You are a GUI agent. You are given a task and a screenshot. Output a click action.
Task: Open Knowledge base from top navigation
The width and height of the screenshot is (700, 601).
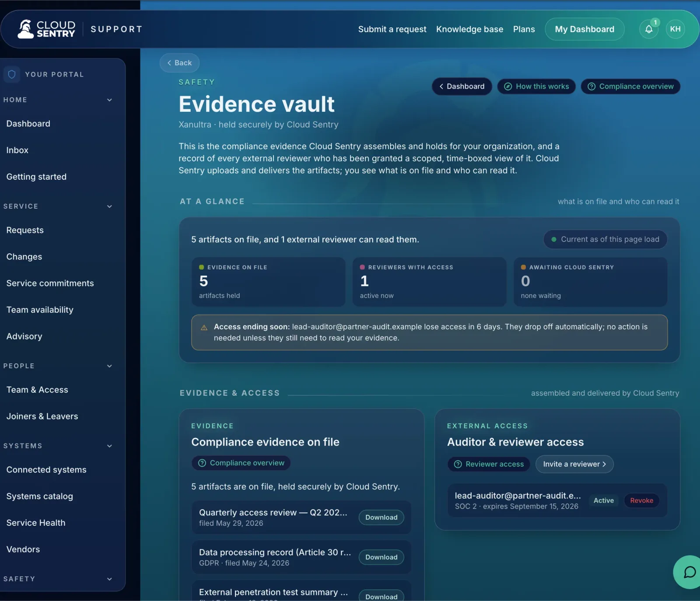pos(469,29)
